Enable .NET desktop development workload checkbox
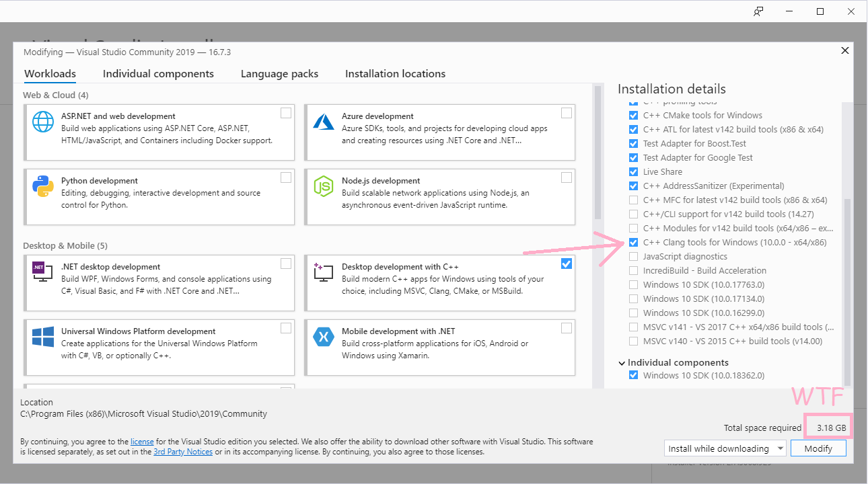The width and height of the screenshot is (868, 484). (x=286, y=264)
